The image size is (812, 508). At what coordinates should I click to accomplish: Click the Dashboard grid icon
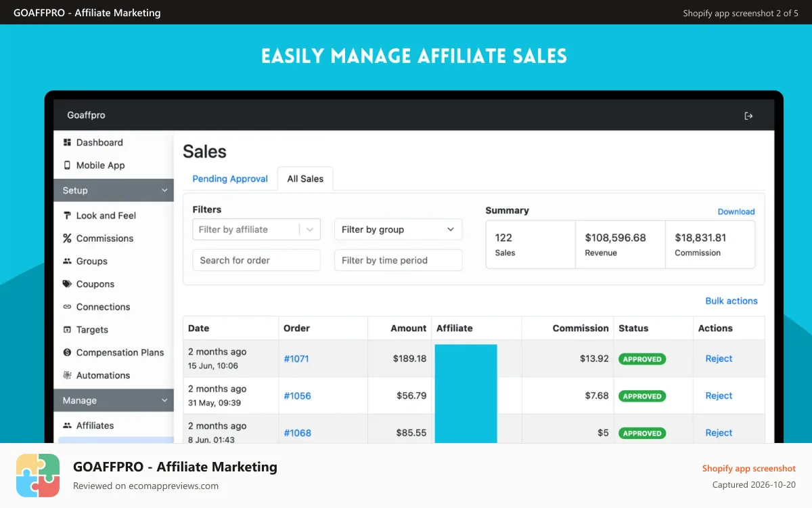pyautogui.click(x=67, y=142)
